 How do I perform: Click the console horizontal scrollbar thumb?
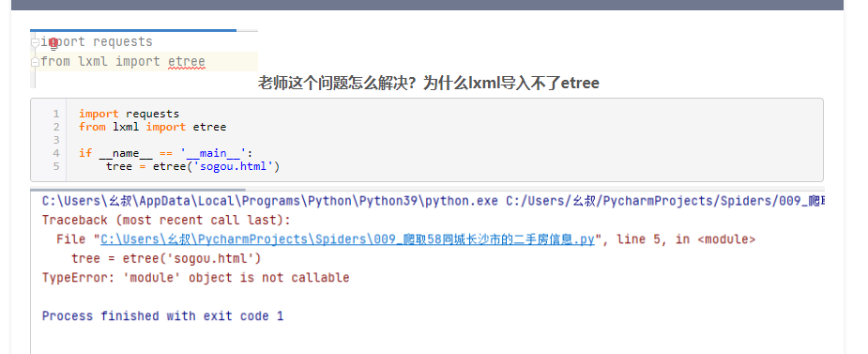click(x=137, y=190)
